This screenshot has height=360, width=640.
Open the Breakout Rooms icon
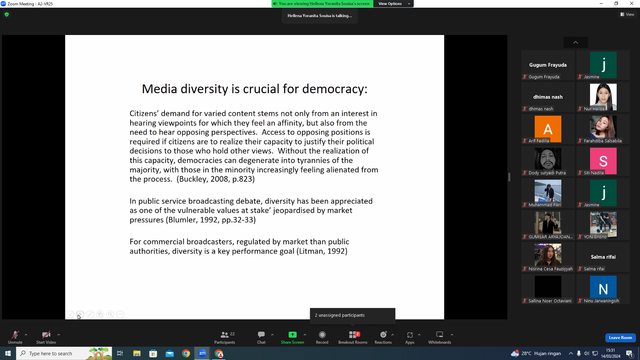353,335
